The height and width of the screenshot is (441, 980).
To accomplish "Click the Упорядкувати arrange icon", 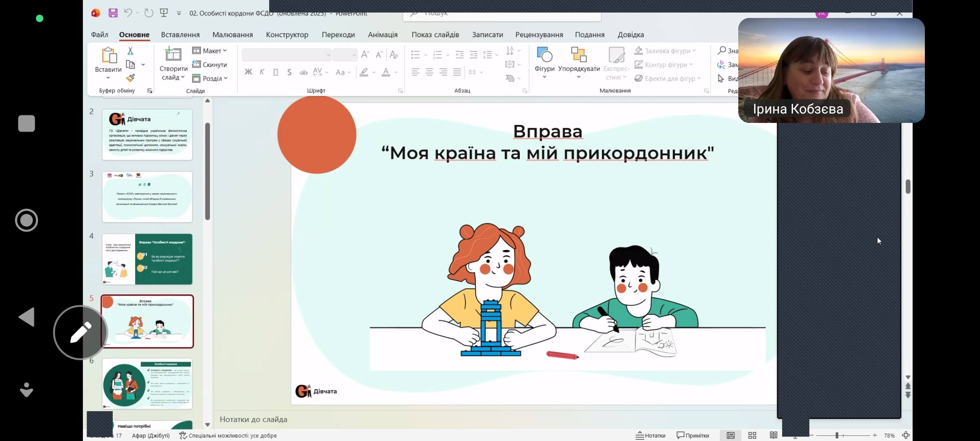I will [x=579, y=55].
